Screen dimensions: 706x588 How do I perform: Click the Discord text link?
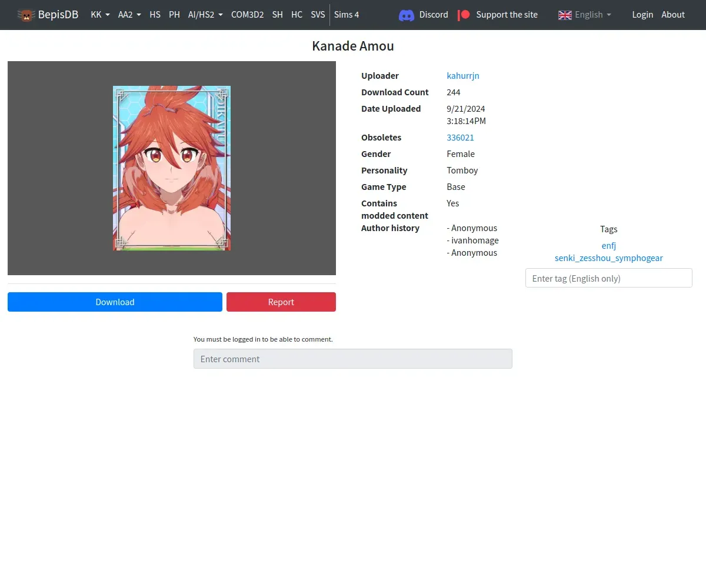pyautogui.click(x=434, y=15)
